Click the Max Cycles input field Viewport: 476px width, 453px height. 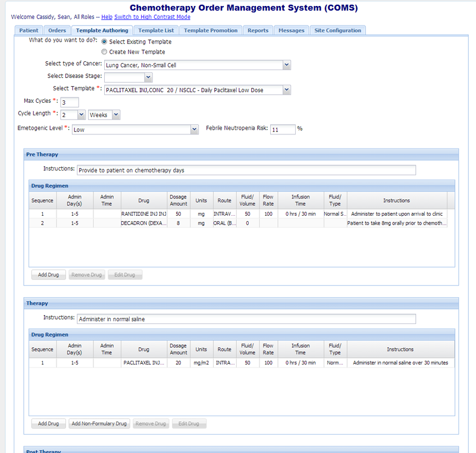70,102
